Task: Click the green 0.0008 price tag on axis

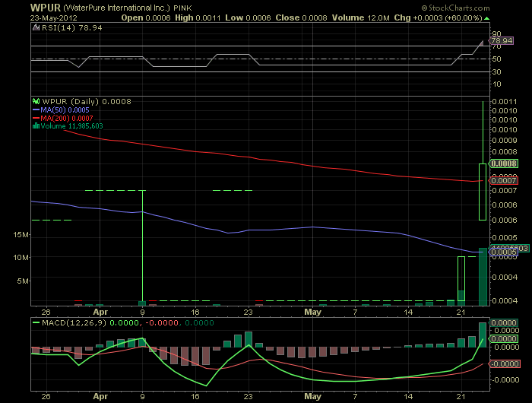Action: (503, 163)
